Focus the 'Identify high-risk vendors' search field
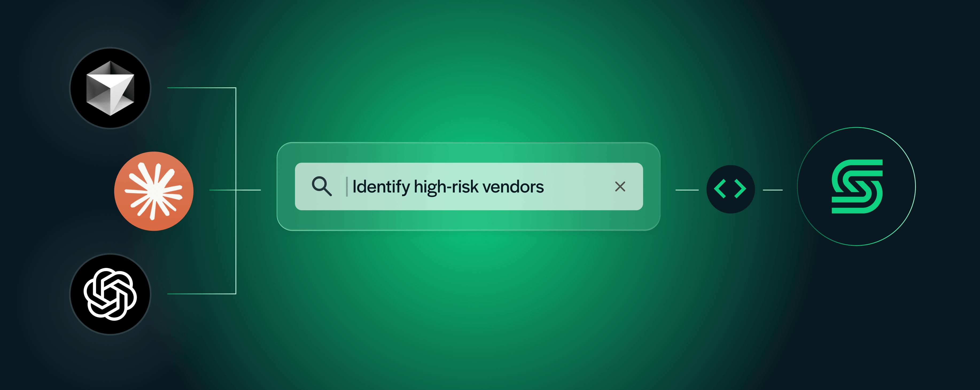The image size is (980, 390). pos(469,186)
